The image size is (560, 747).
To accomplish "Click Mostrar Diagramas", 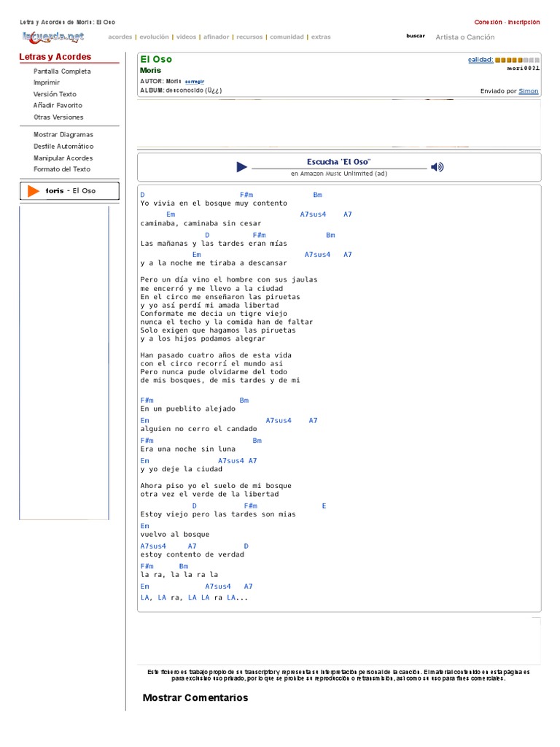I will [63, 135].
